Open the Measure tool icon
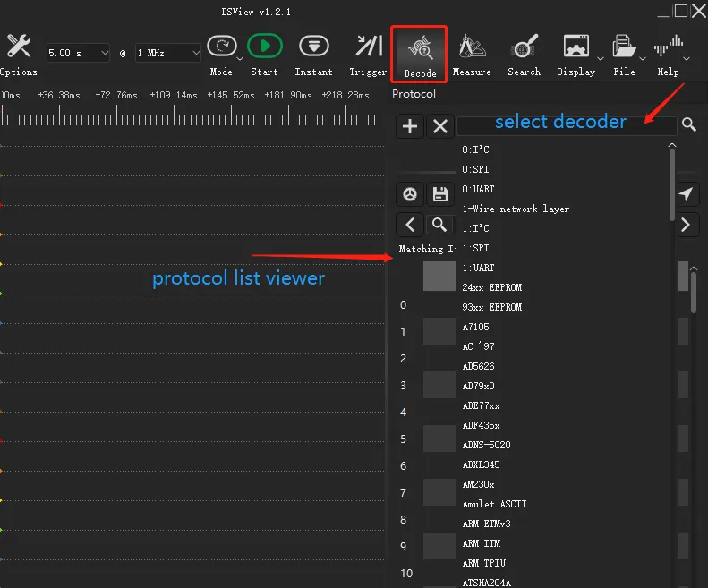 point(472,47)
